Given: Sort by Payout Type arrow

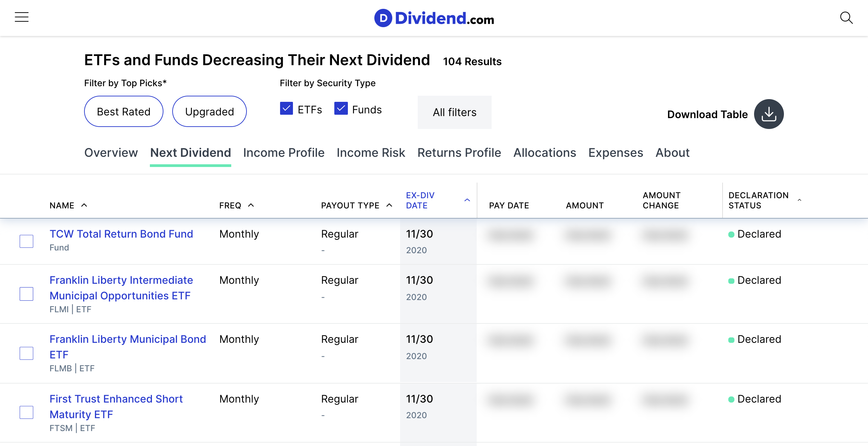Looking at the screenshot, I should click(x=389, y=205).
